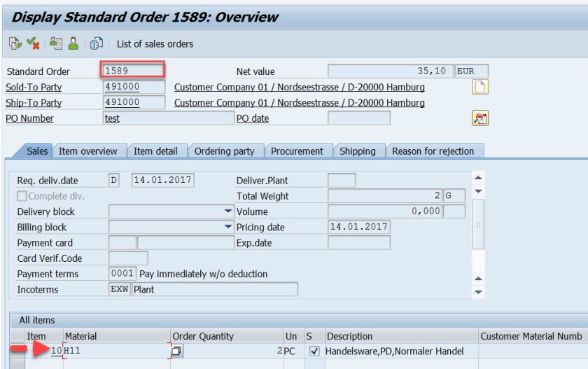Click item number 10 in All items

click(56, 351)
